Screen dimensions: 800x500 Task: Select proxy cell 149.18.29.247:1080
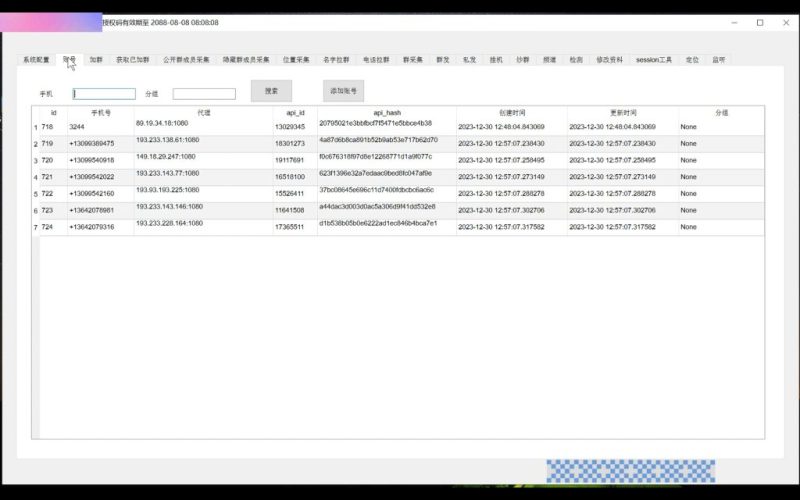tap(204, 160)
